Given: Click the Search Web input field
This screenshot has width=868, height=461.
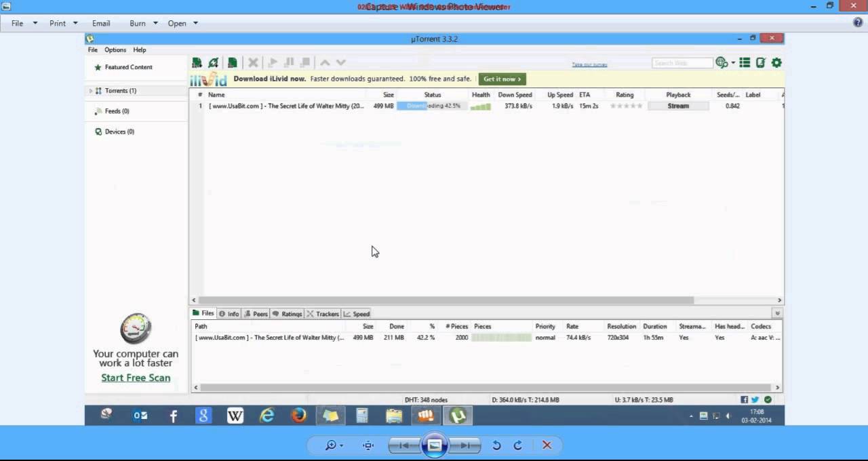Looking at the screenshot, I should 682,63.
